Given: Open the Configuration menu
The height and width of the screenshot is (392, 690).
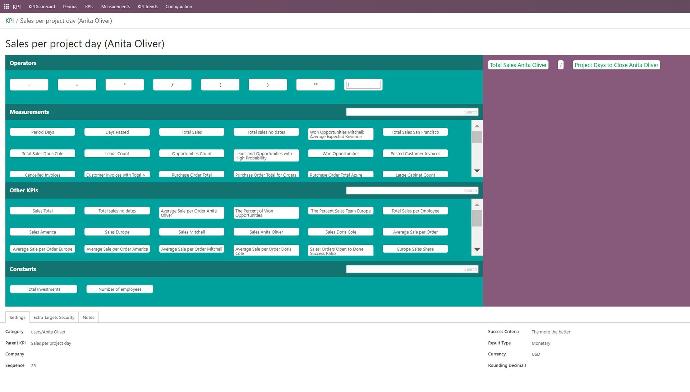Looking at the screenshot, I should 179,7.
